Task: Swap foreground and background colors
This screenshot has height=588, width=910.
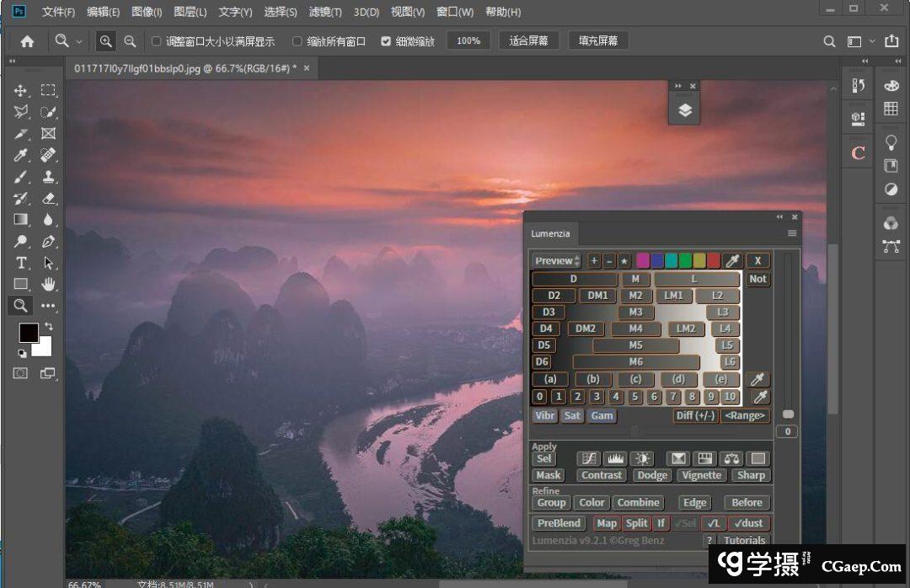Action: 48,327
